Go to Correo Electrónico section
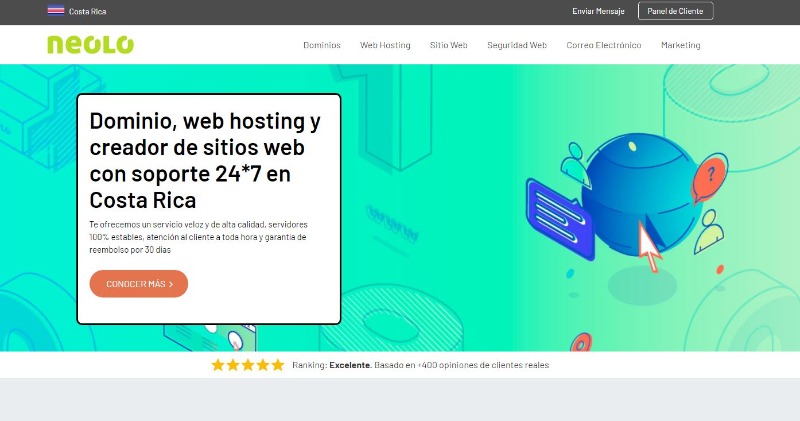 [604, 45]
